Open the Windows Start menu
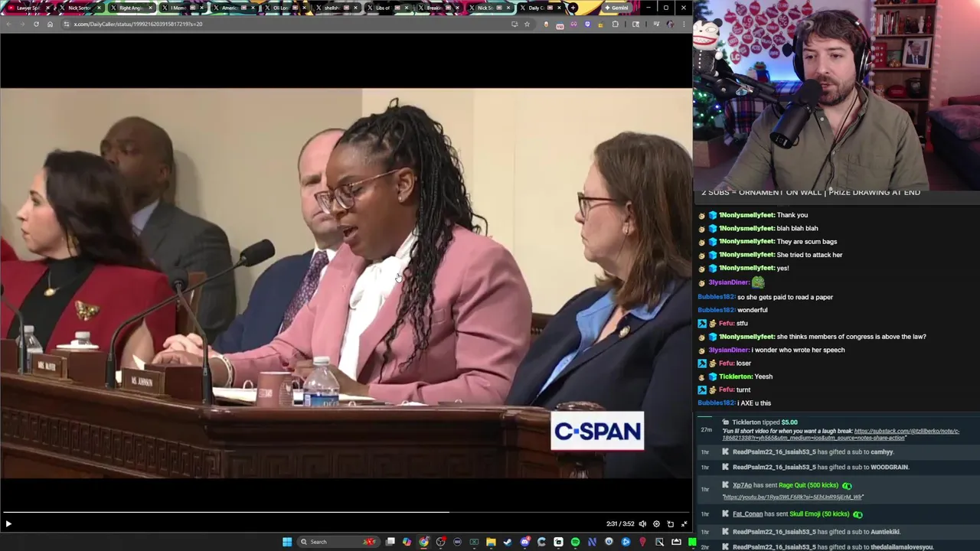 [287, 542]
